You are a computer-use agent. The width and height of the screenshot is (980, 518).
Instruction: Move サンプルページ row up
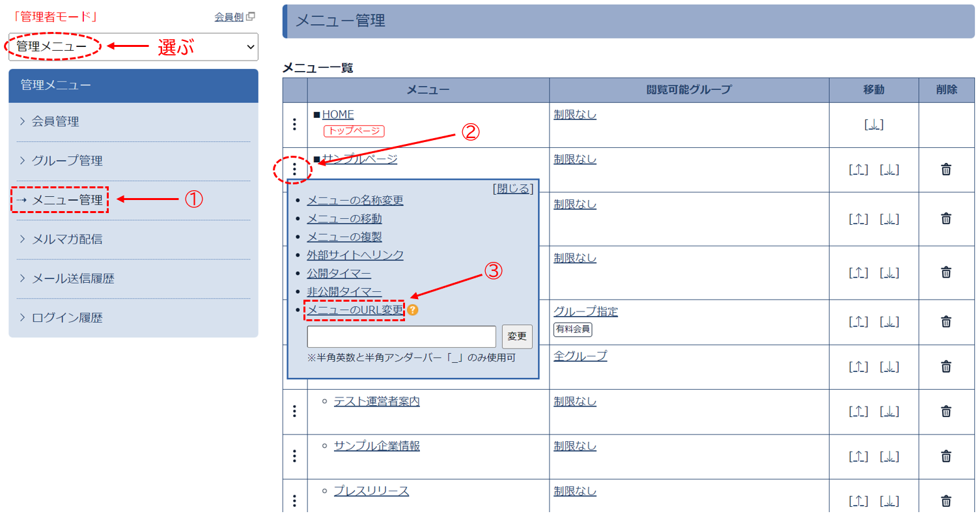[x=859, y=170]
